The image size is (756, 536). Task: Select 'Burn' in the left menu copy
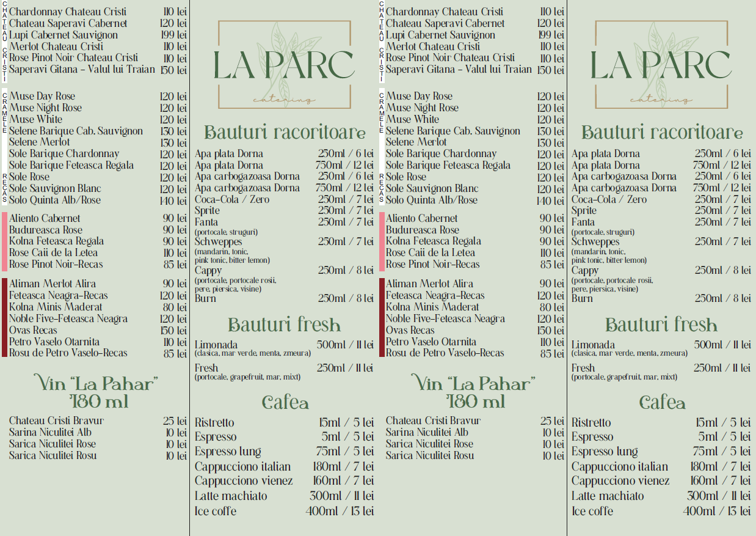click(x=205, y=298)
